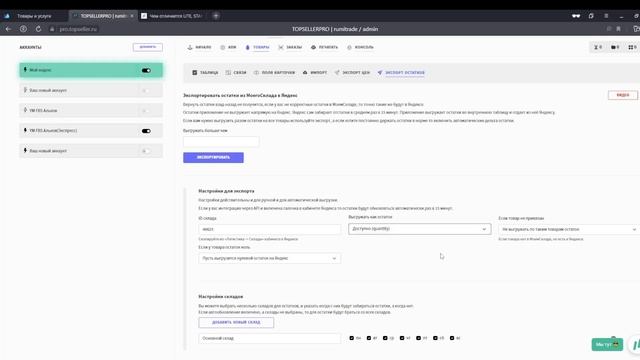Open the Печатать section with printer icon
Image resolution: width=640 pixels, height=360 pixels.
coord(324,47)
